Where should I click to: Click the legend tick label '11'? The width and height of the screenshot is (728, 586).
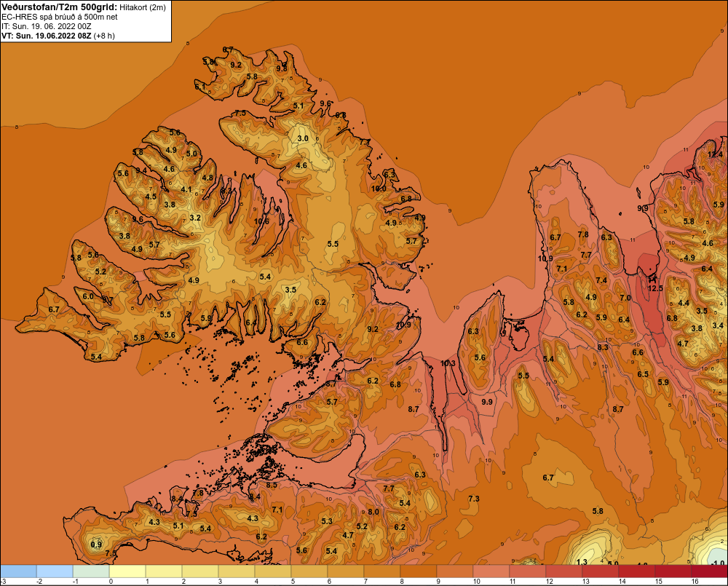(x=513, y=582)
